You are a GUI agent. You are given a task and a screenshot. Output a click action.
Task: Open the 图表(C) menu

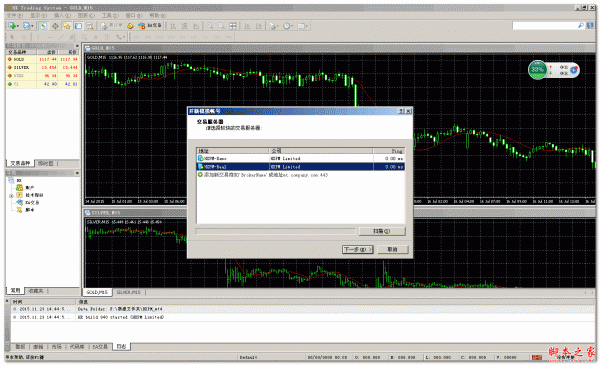(86, 15)
